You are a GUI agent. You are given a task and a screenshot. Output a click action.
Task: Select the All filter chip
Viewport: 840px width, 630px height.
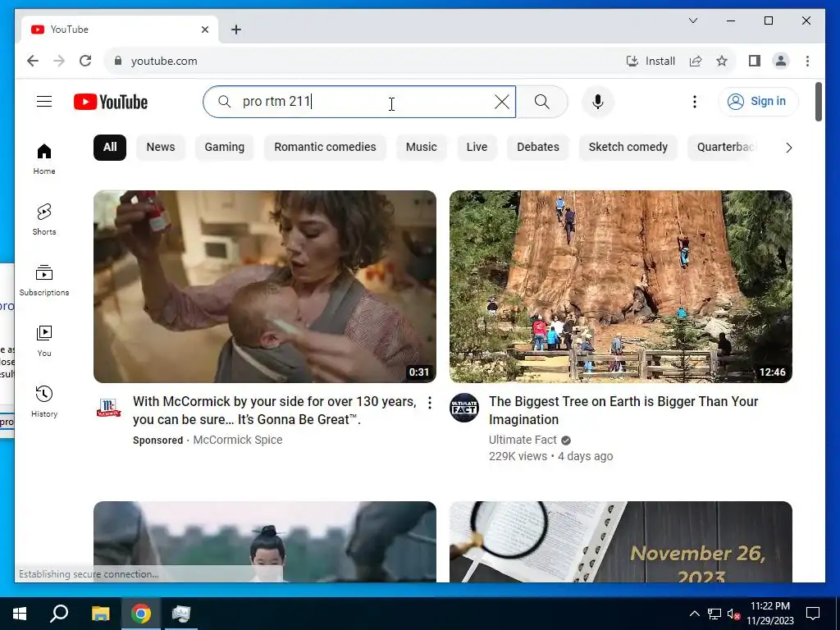110,148
